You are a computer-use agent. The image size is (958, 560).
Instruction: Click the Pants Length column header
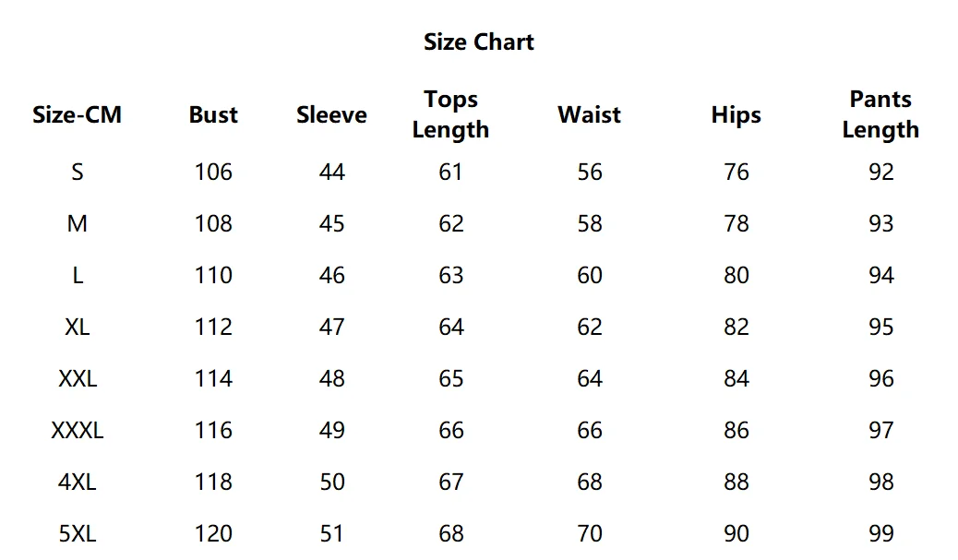click(880, 114)
